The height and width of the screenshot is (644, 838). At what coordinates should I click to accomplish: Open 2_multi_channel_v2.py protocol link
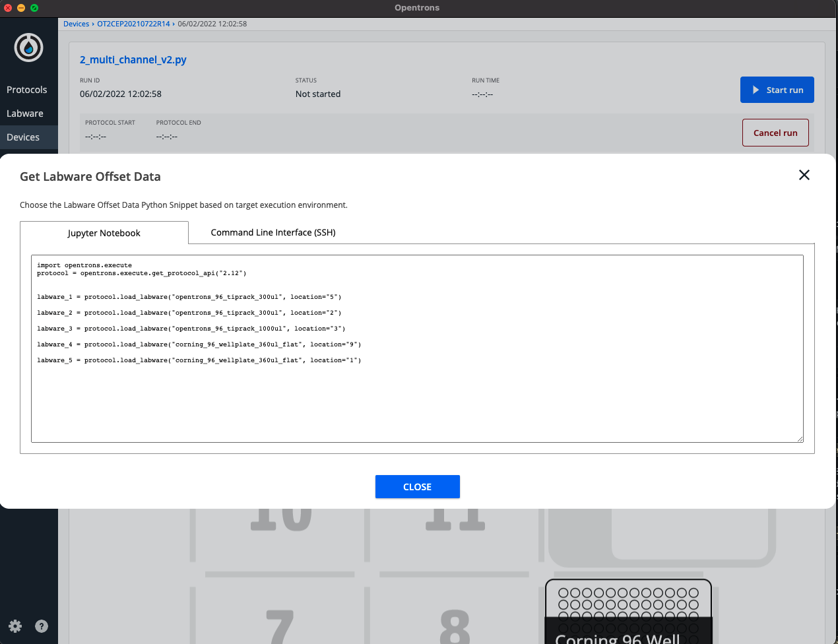tap(133, 59)
